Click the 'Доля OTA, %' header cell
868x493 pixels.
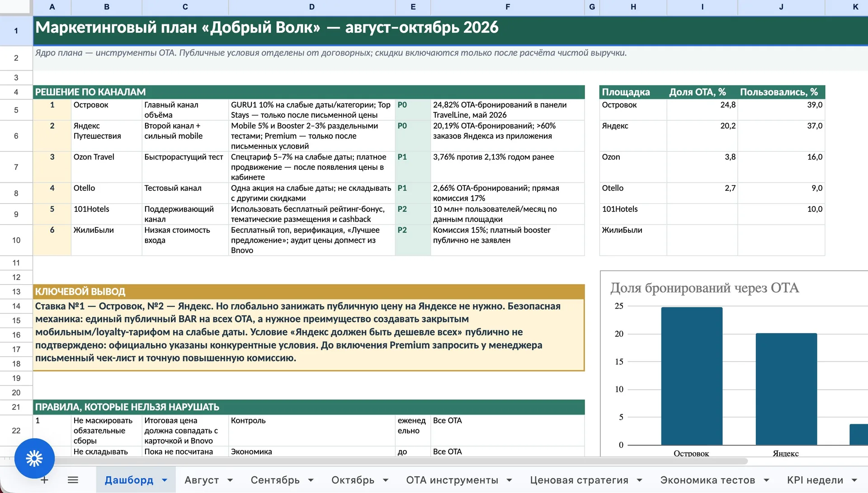coord(702,92)
